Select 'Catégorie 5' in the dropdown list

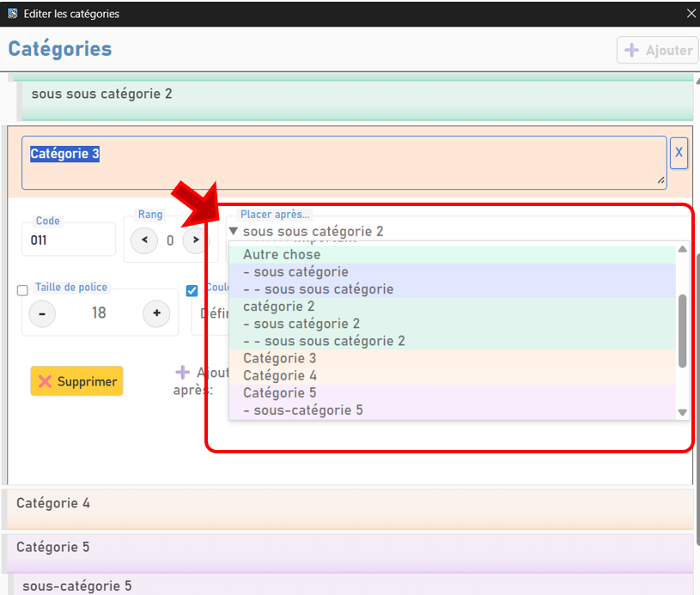pyautogui.click(x=452, y=392)
